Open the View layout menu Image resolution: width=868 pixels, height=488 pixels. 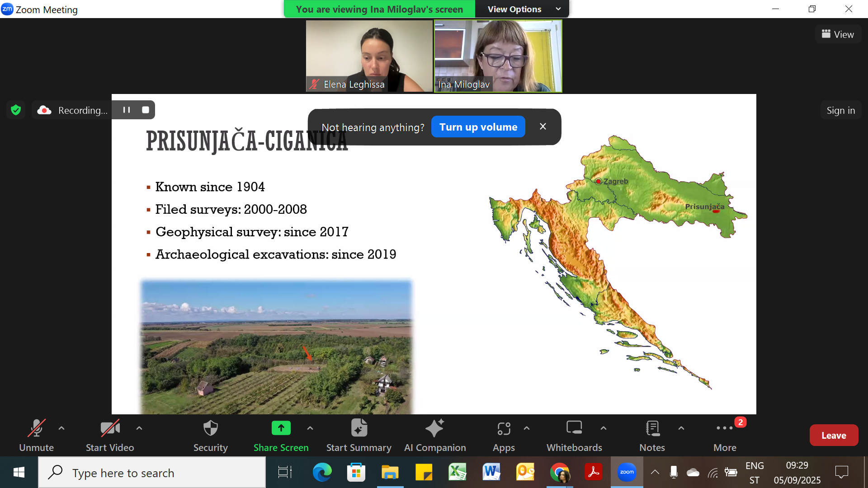coord(838,34)
